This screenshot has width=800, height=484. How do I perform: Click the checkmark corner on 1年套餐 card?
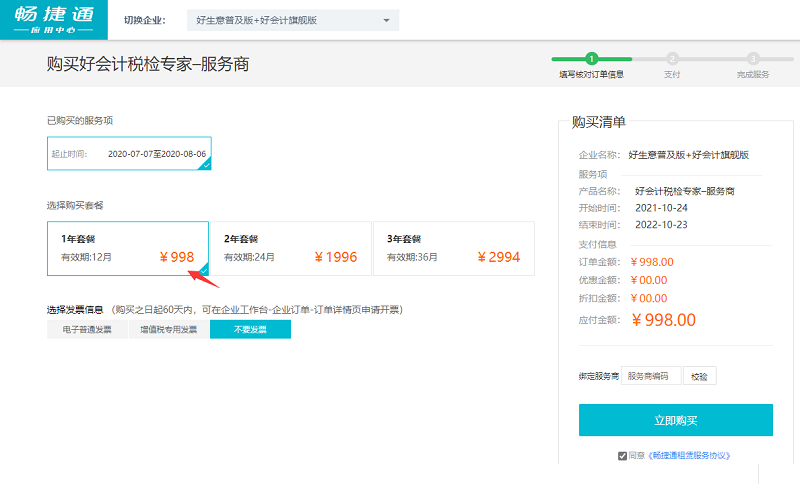click(x=203, y=269)
